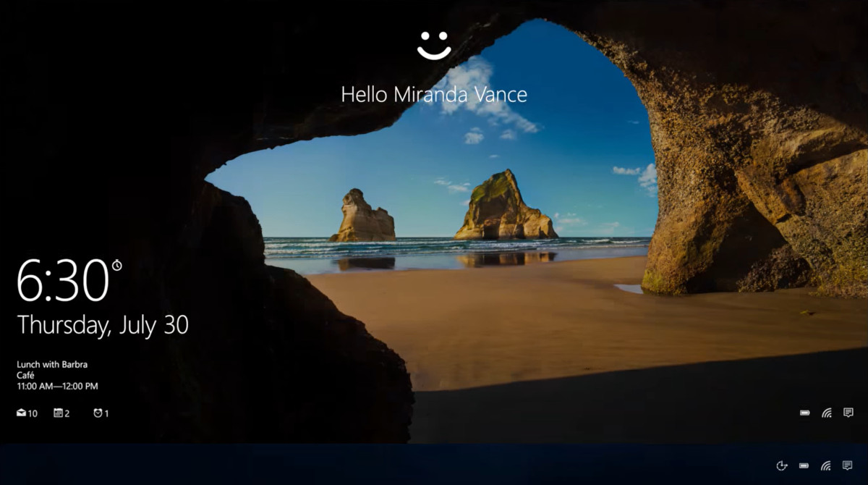This screenshot has width=868, height=485.
Task: Click the notification icon above the bottom bar
Action: (x=848, y=413)
